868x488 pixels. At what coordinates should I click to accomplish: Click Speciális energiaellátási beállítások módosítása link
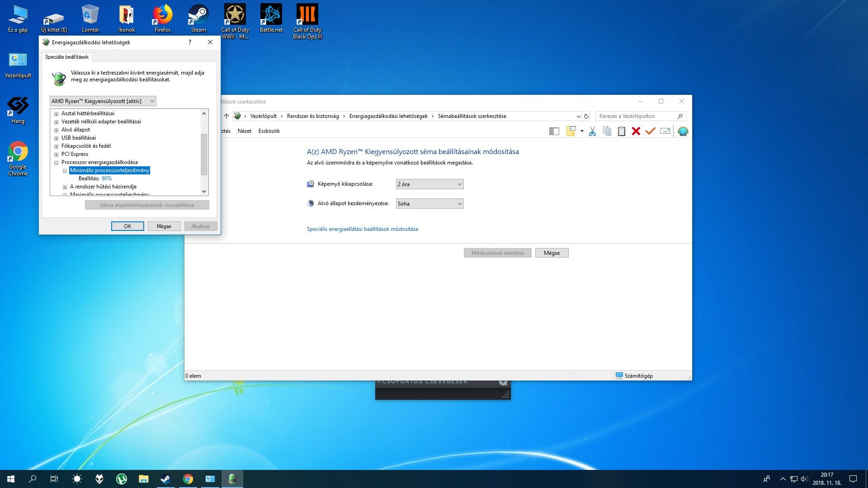(x=363, y=229)
